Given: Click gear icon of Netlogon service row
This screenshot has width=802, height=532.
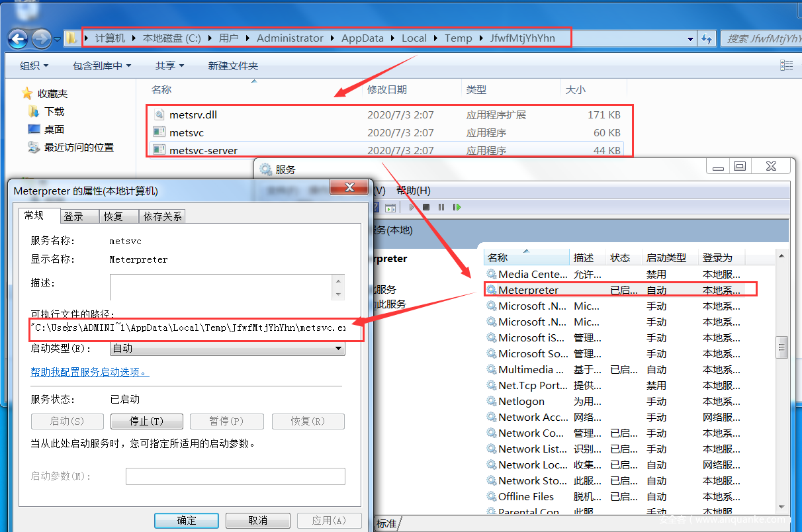Looking at the screenshot, I should point(492,401).
